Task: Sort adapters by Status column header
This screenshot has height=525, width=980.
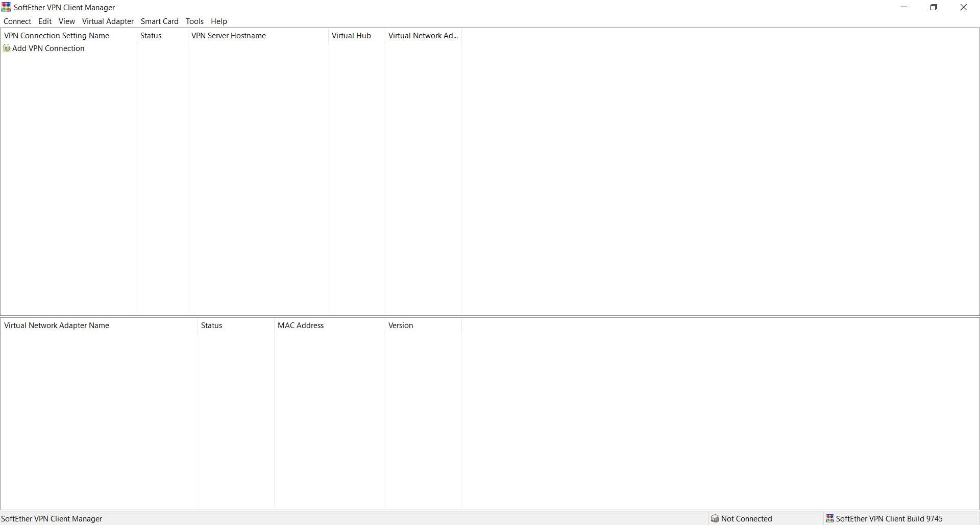Action: (x=236, y=326)
